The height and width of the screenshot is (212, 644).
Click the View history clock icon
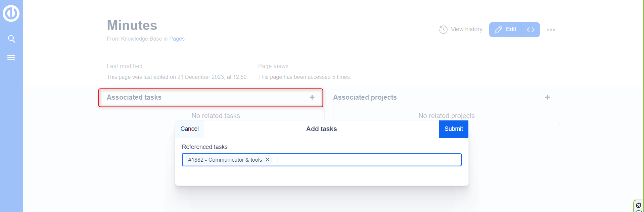(443, 30)
